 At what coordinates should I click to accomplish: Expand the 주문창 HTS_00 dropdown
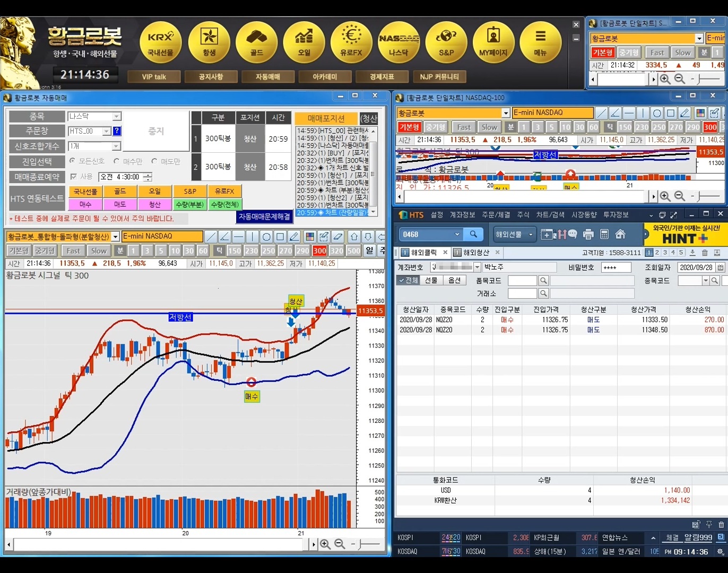tap(106, 131)
